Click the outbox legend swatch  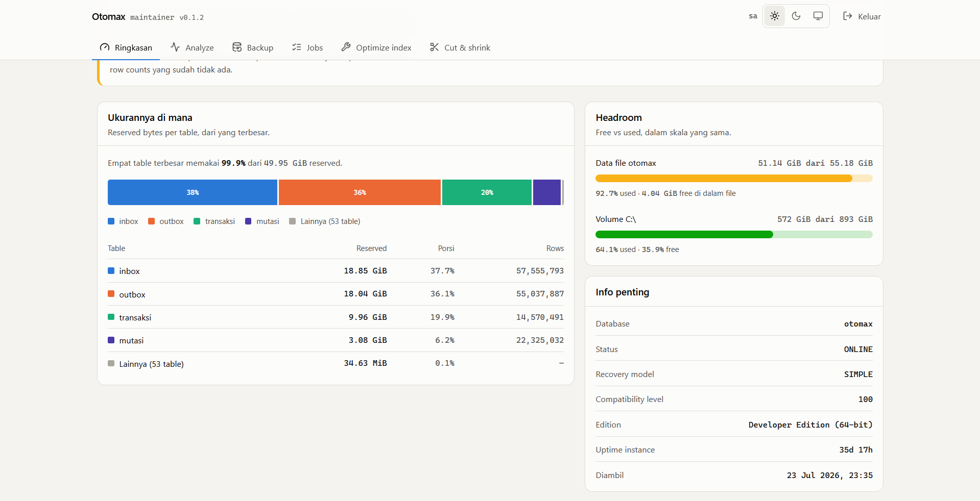151,221
